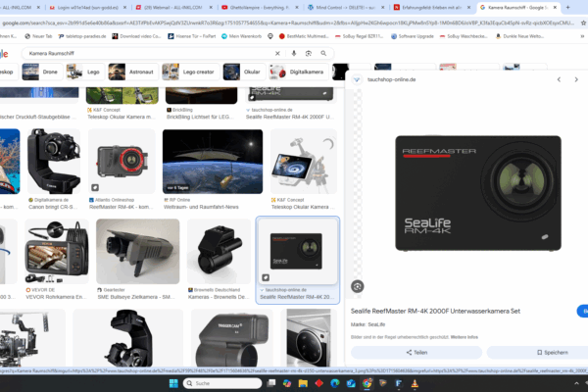Open the Windows Start menu
The width and height of the screenshot is (588, 392).
(x=173, y=383)
